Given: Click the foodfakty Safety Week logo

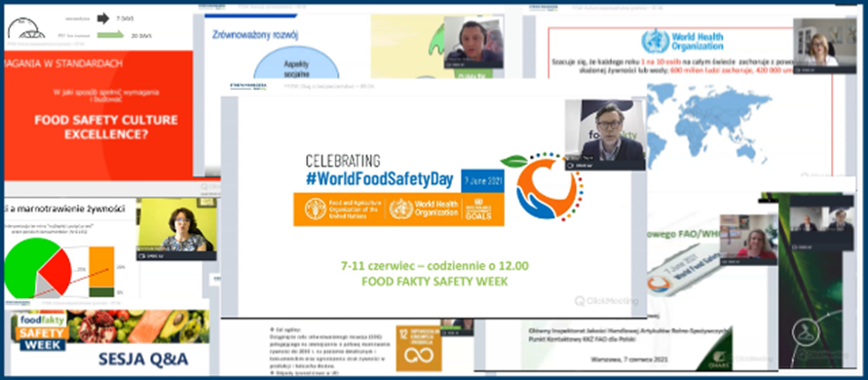Looking at the screenshot, I should pos(42,333).
